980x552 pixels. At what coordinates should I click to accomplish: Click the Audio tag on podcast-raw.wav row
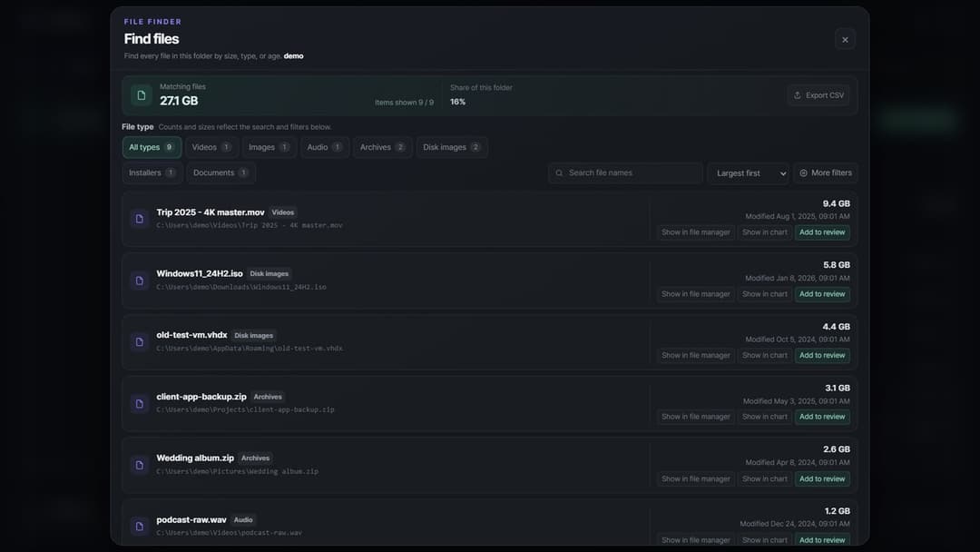pos(243,520)
